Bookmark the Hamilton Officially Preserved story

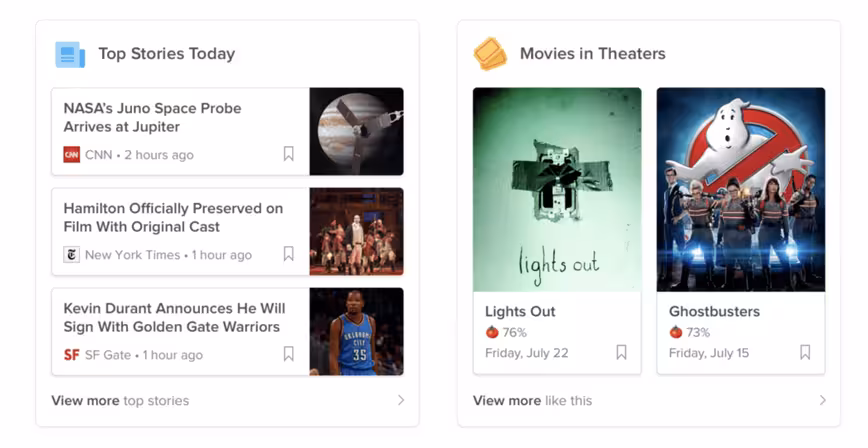tap(288, 254)
